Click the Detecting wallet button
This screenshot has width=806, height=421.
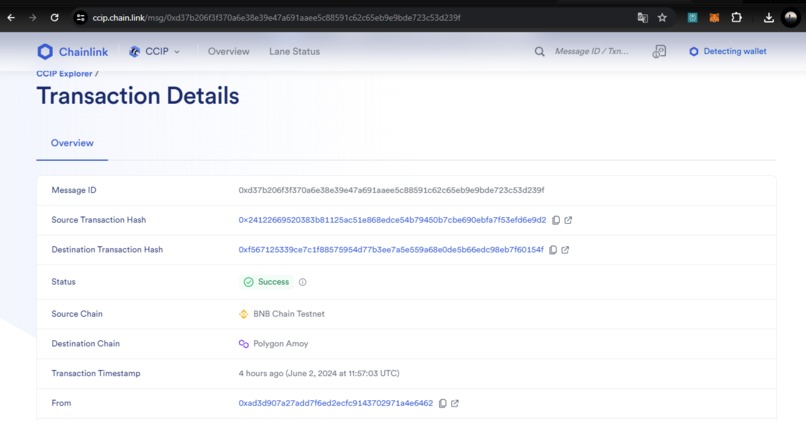coord(728,51)
